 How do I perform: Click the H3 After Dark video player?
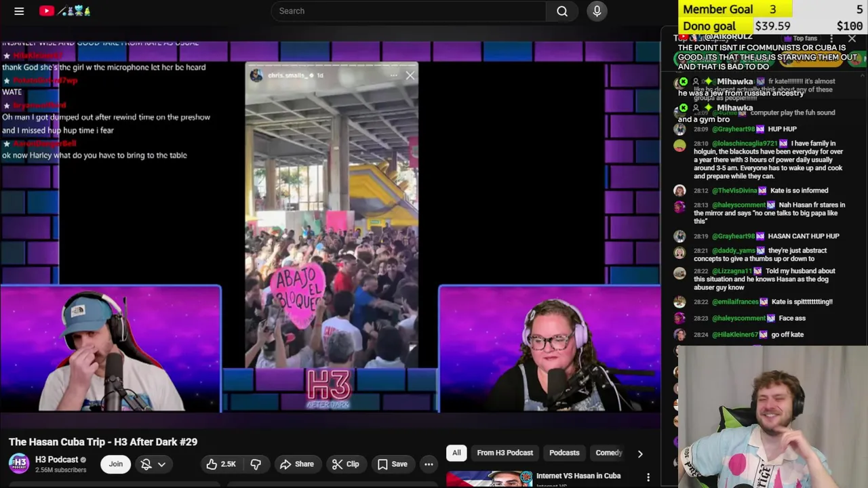[x=330, y=227]
